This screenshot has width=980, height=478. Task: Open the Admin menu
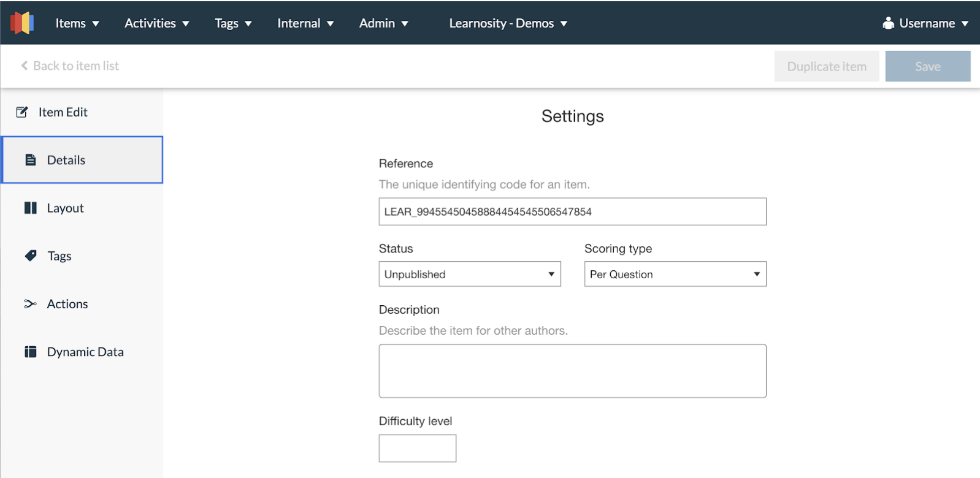383,23
